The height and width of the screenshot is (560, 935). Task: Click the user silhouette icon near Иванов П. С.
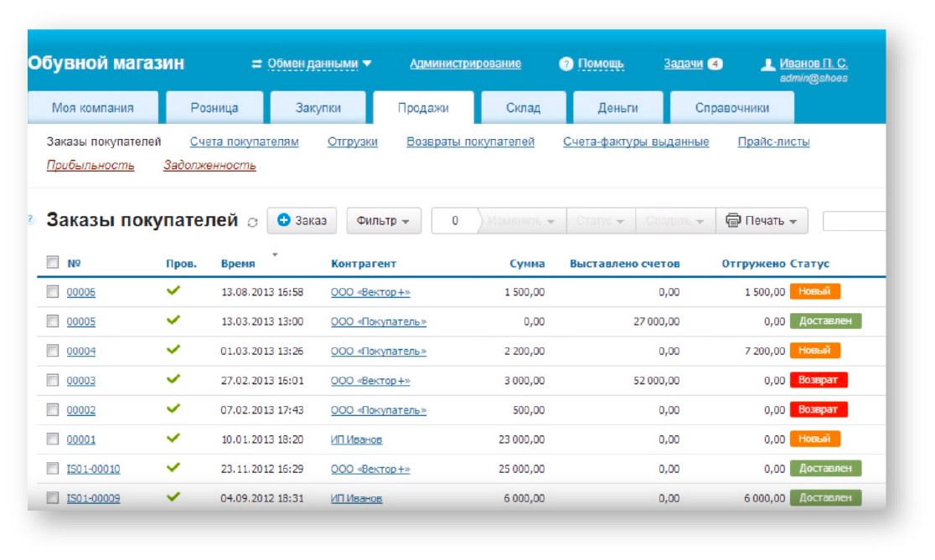[768, 64]
